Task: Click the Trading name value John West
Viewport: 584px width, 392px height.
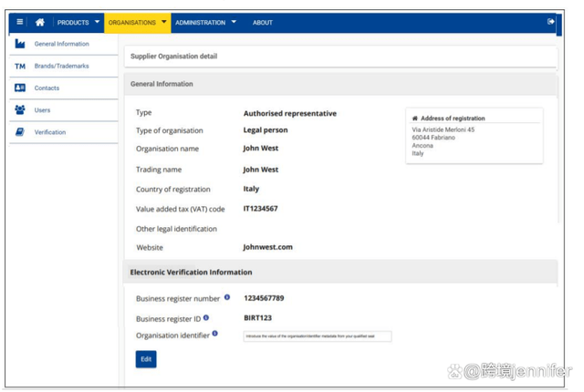Action: (261, 170)
